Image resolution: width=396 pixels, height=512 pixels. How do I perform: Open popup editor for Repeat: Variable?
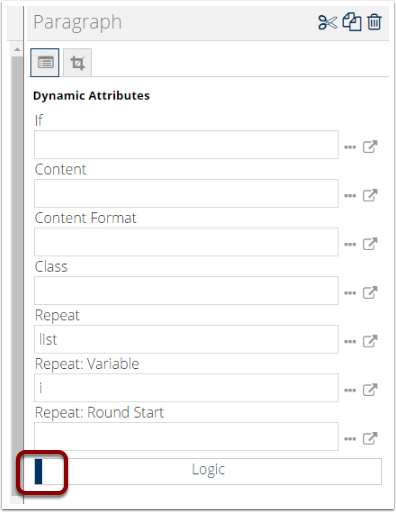point(370,390)
